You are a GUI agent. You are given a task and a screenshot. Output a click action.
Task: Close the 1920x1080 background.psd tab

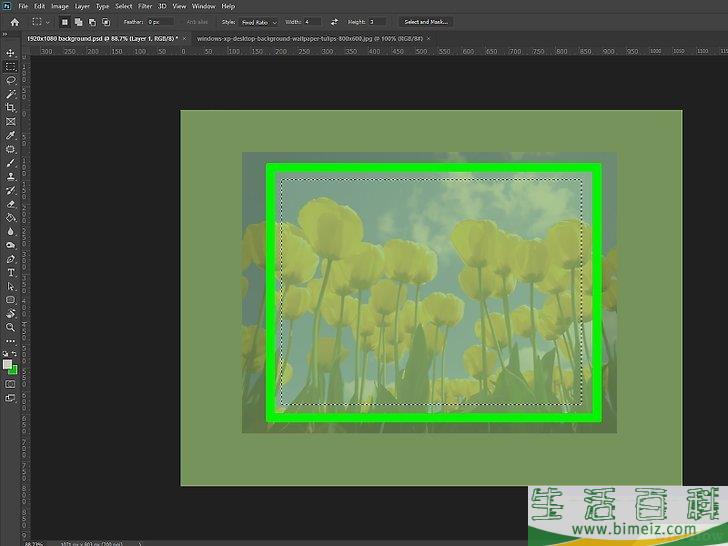184,39
